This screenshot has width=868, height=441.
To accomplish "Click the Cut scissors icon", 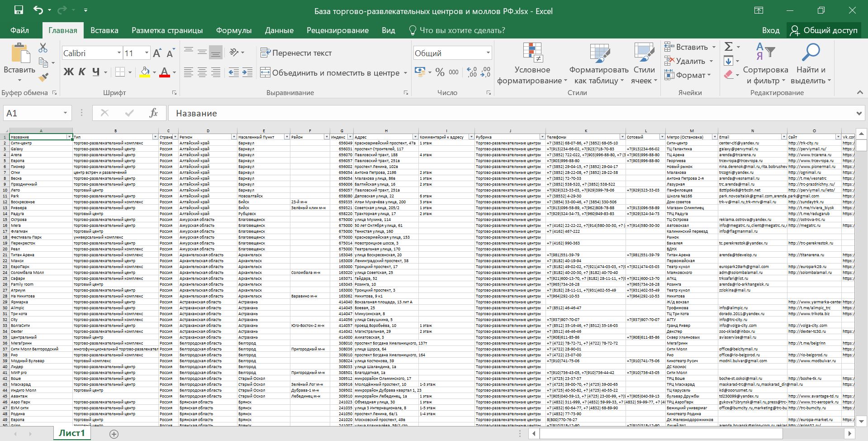I will [x=43, y=48].
